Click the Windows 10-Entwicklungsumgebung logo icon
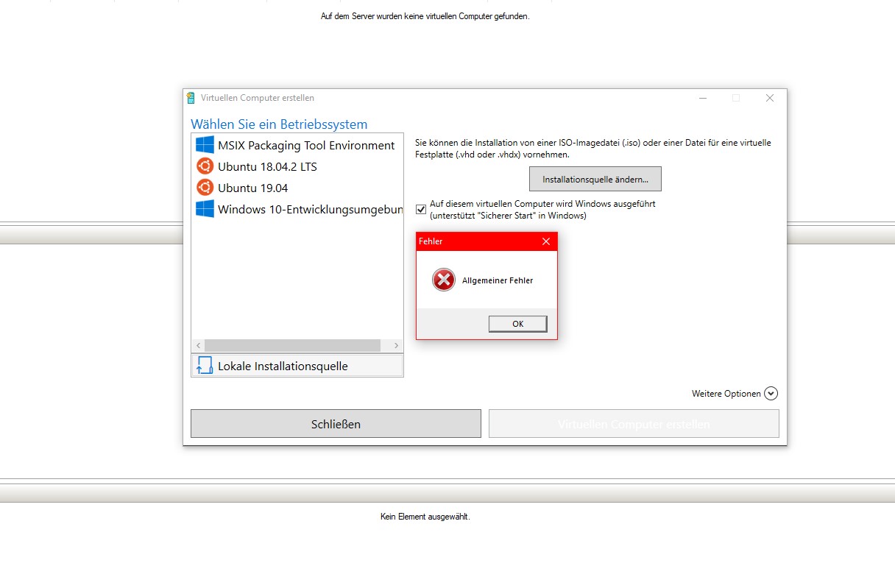895x588 pixels. point(205,209)
